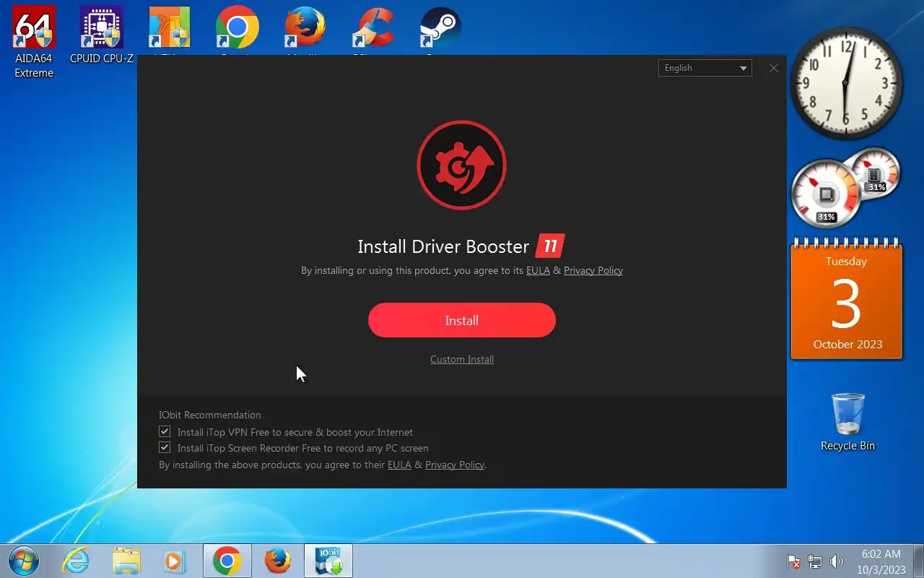Open the volume speaker tray icon
The width and height of the screenshot is (924, 578).
point(837,561)
